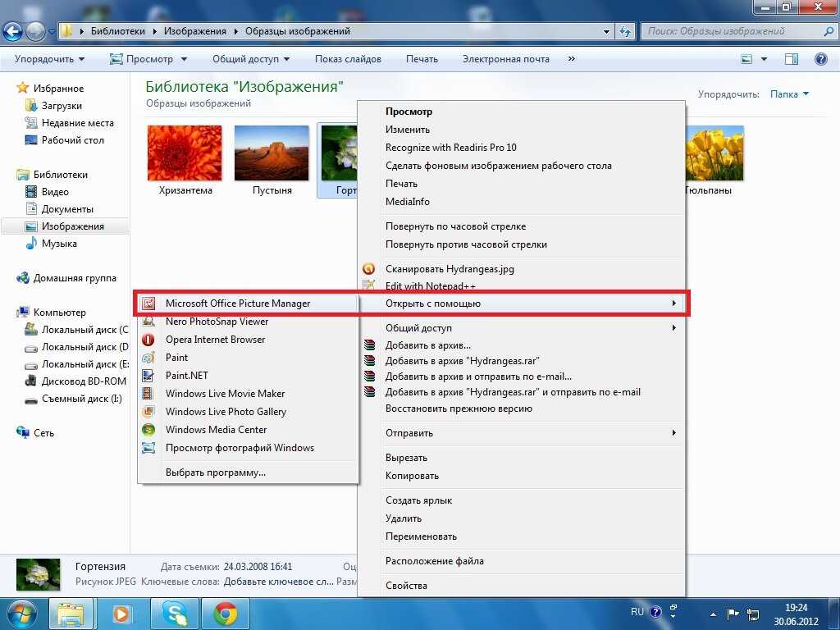Click the Opera Internet Browser icon

click(148, 340)
